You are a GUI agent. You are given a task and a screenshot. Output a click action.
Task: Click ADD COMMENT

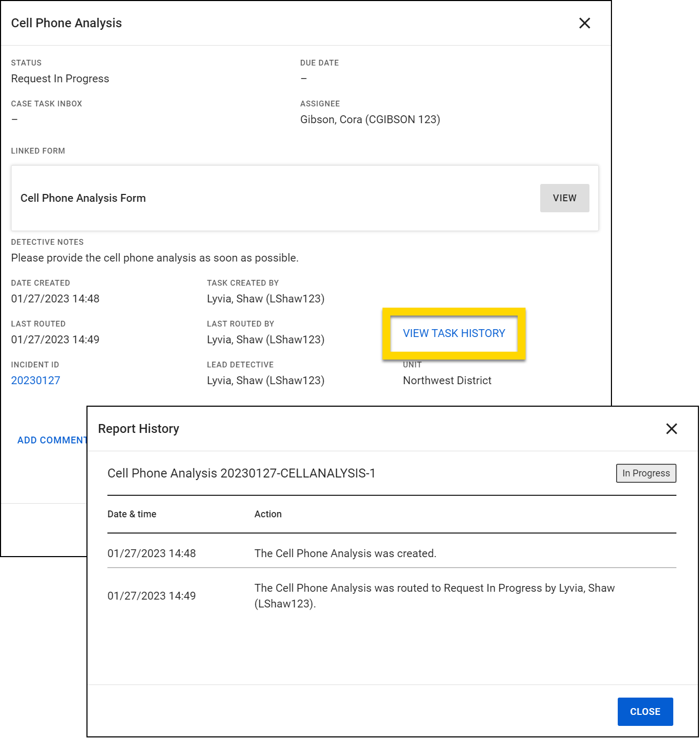[52, 440]
